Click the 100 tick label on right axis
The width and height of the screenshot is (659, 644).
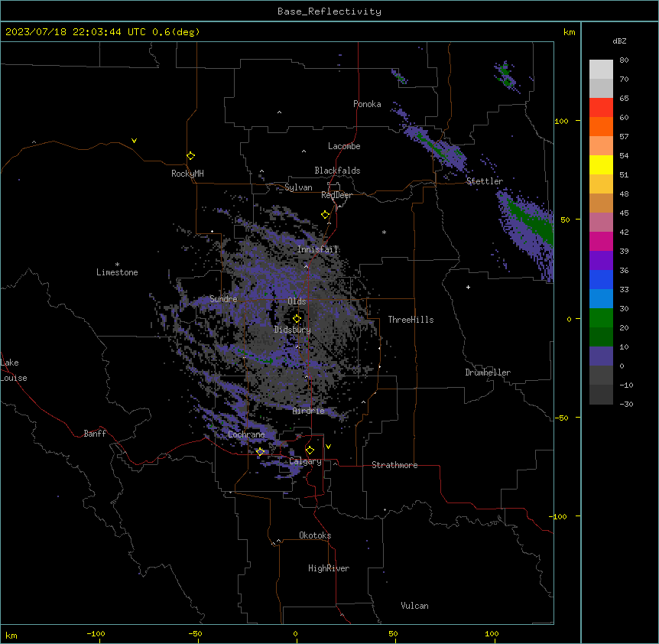point(561,122)
